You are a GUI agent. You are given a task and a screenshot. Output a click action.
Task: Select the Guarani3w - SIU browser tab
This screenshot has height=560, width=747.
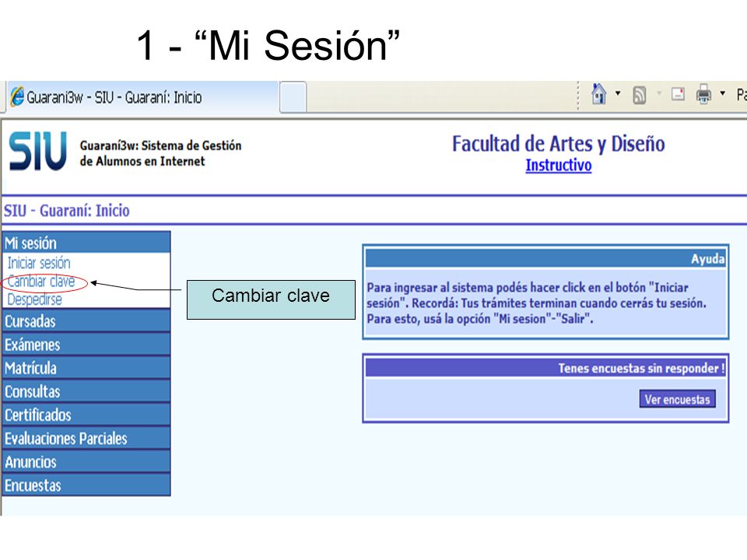[142, 97]
